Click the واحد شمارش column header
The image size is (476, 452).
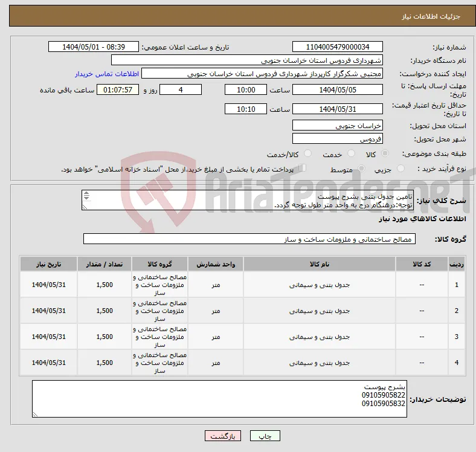pos(216,264)
